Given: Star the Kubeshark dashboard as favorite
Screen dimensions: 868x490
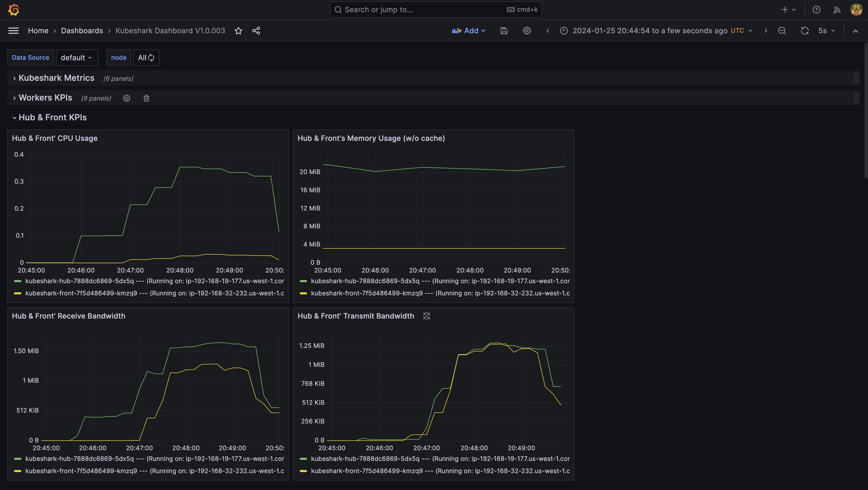Looking at the screenshot, I should [238, 31].
